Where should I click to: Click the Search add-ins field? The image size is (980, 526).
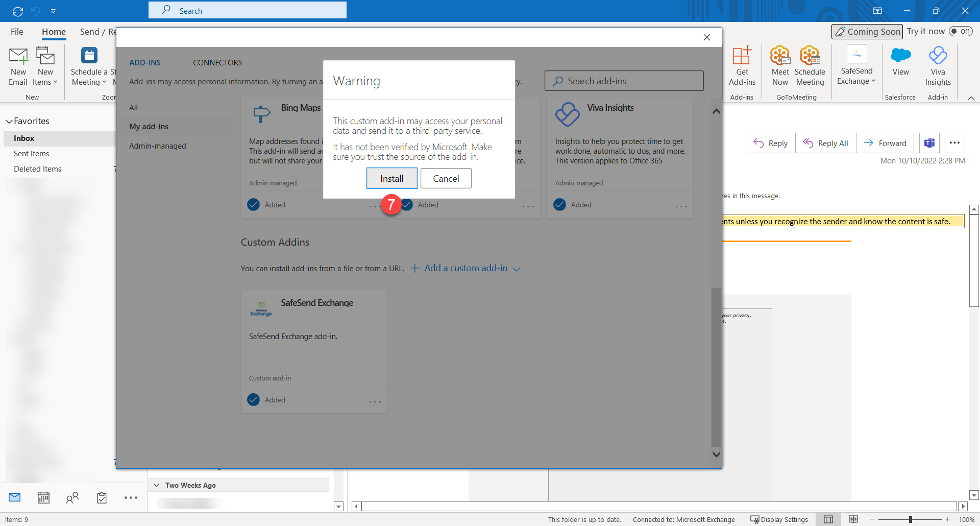tap(624, 81)
